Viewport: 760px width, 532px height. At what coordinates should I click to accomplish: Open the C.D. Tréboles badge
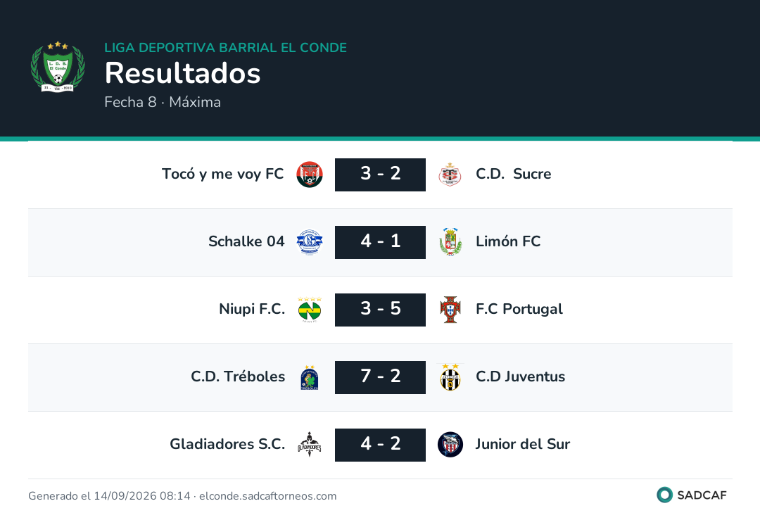(310, 377)
